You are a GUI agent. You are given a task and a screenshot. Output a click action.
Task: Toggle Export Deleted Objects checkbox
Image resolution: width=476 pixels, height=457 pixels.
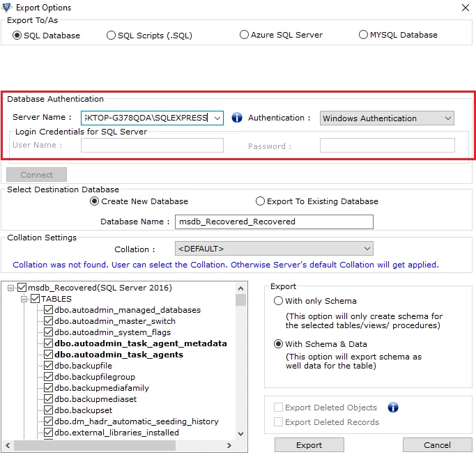[x=278, y=407]
